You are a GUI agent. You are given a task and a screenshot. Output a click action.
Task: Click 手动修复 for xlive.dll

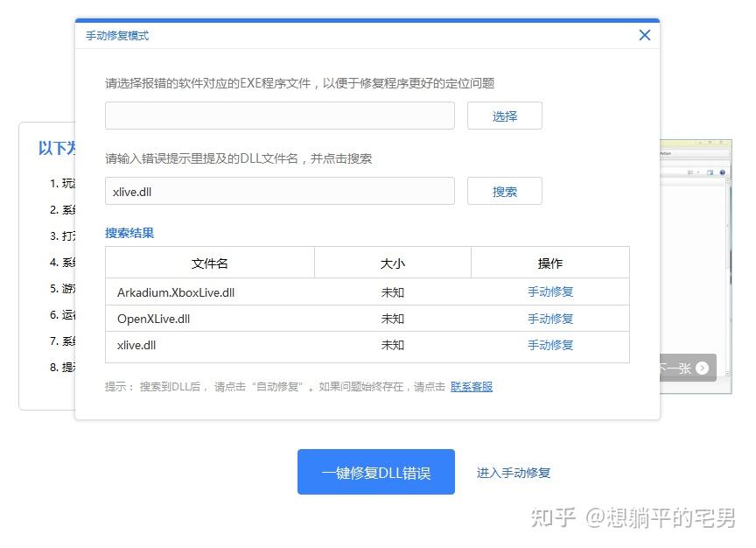click(x=549, y=345)
